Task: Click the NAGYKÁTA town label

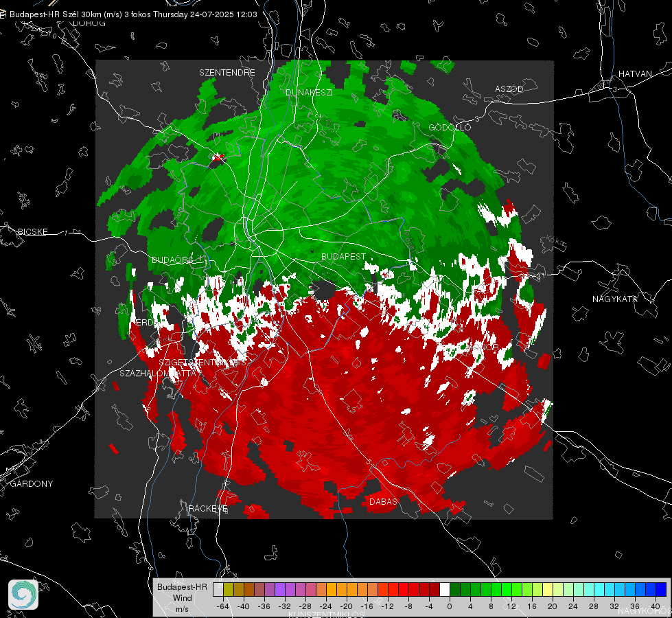Action: pos(615,299)
